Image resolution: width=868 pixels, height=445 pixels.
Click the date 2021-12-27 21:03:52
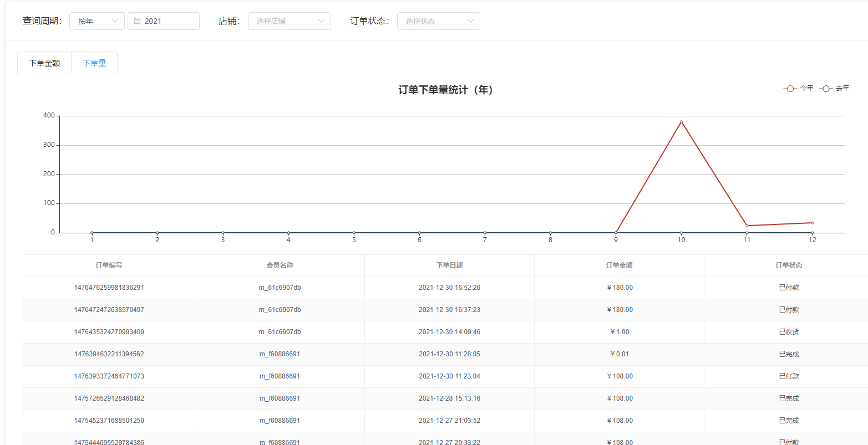449,421
